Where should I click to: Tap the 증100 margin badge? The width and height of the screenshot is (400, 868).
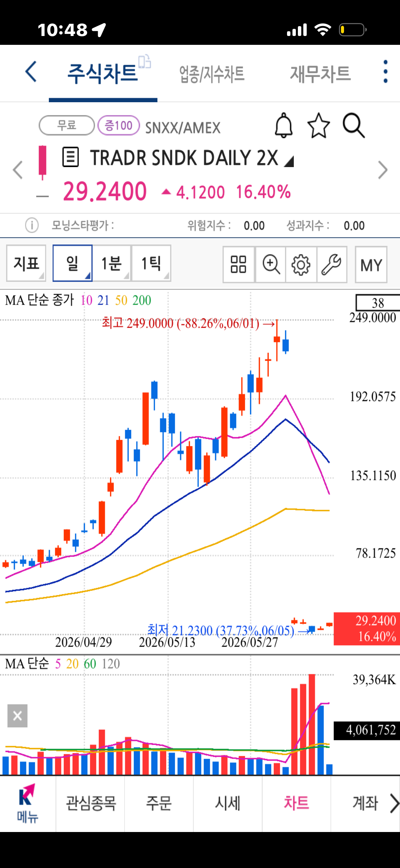coord(118,125)
